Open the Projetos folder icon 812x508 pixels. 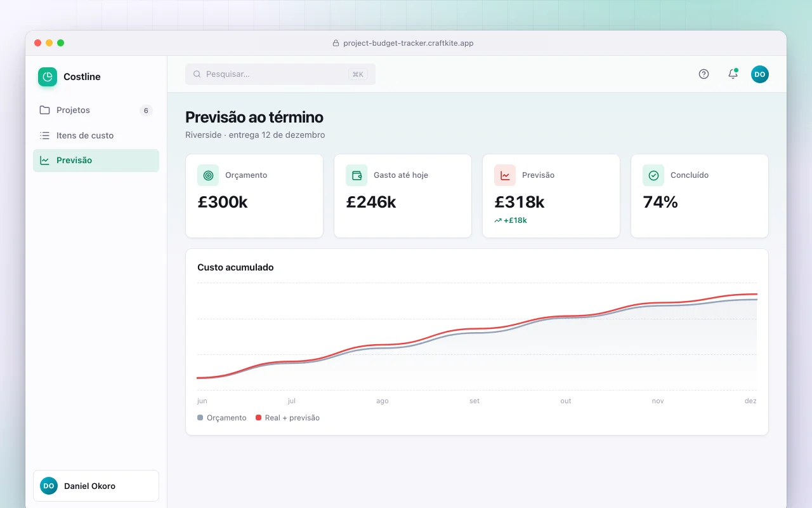tap(44, 110)
